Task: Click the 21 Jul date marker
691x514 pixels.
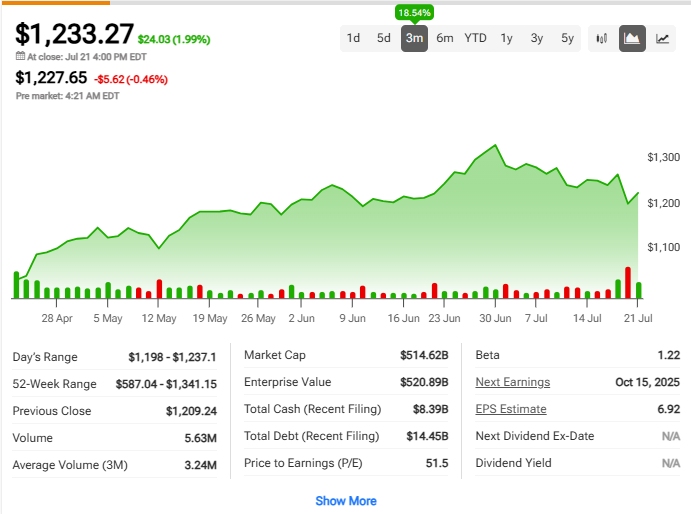Action: click(x=638, y=318)
